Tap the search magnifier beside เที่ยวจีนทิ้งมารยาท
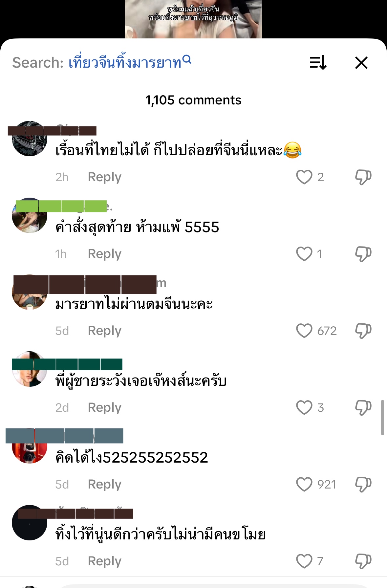 pos(187,59)
